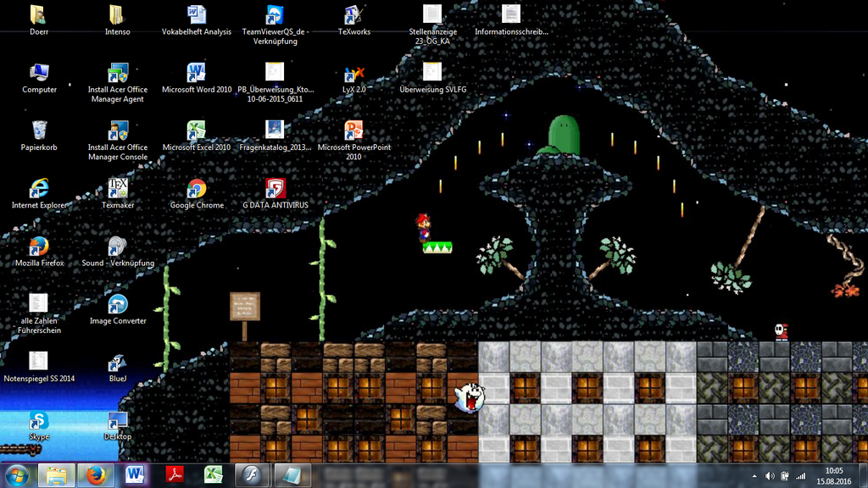Screen dimensions: 868x488
Task: Launch the TeamViewerQS_de shortcut
Action: pos(275,15)
